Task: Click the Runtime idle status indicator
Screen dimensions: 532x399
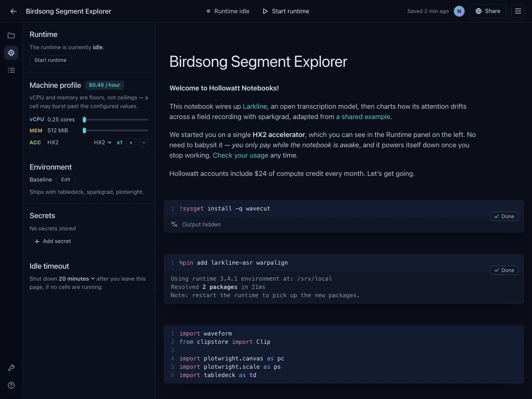Action: [x=228, y=11]
